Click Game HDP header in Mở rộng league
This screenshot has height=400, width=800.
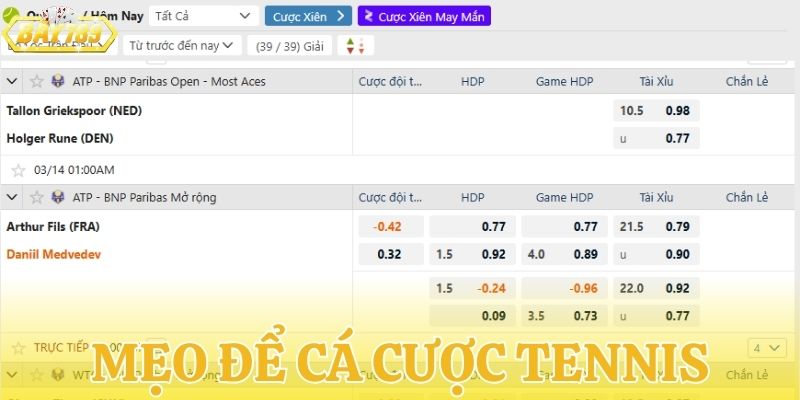(564, 197)
